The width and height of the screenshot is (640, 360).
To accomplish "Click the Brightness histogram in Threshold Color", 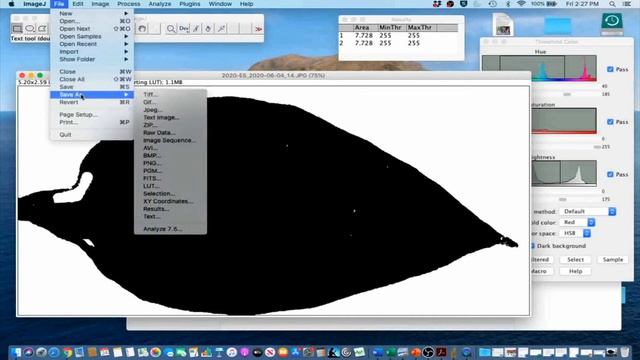I will (x=564, y=173).
